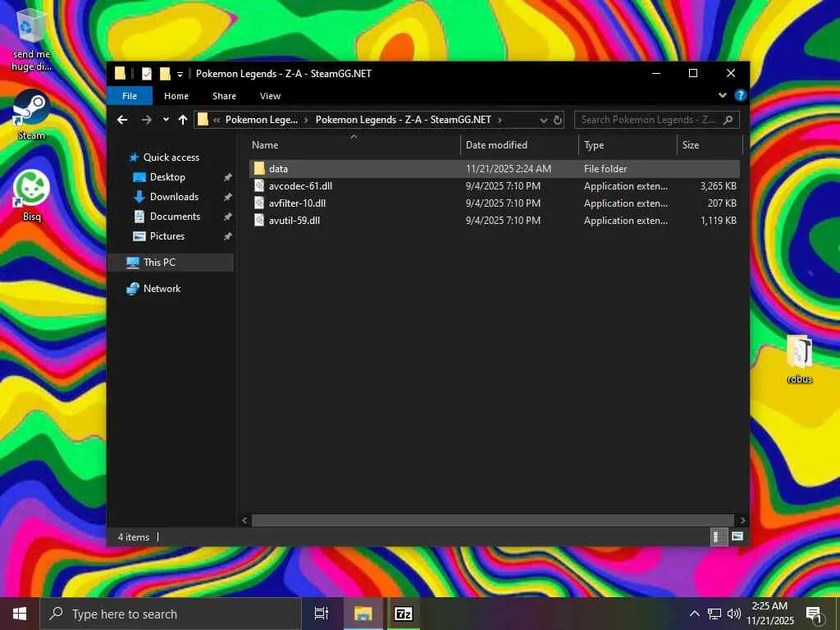840x630 pixels.
Task: Select the data folder row
Action: coord(495,169)
